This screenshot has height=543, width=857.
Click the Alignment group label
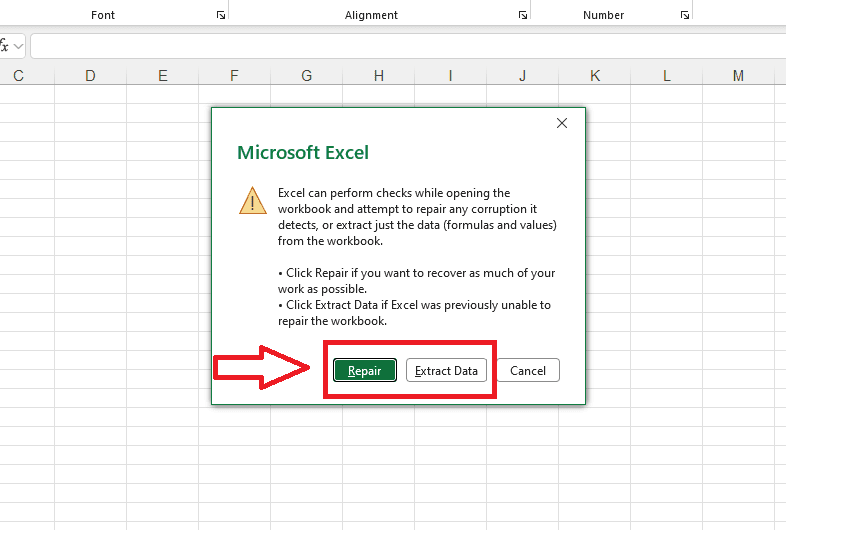371,15
